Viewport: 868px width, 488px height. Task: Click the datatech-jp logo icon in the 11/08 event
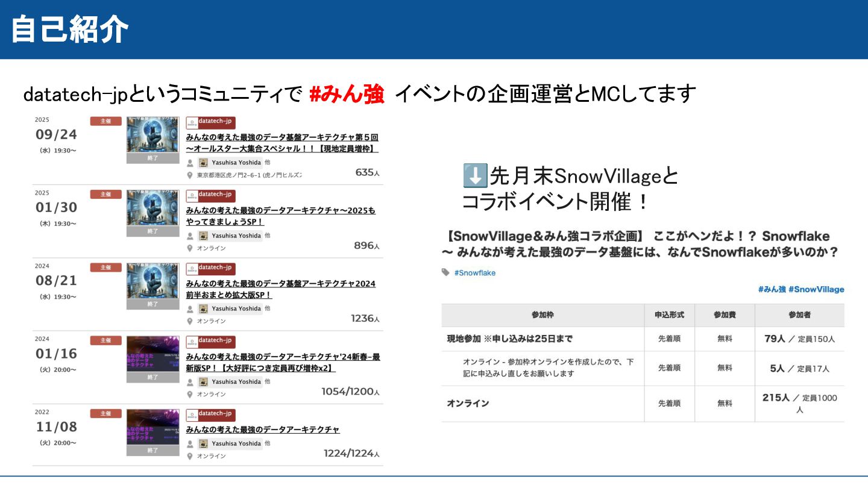point(192,415)
